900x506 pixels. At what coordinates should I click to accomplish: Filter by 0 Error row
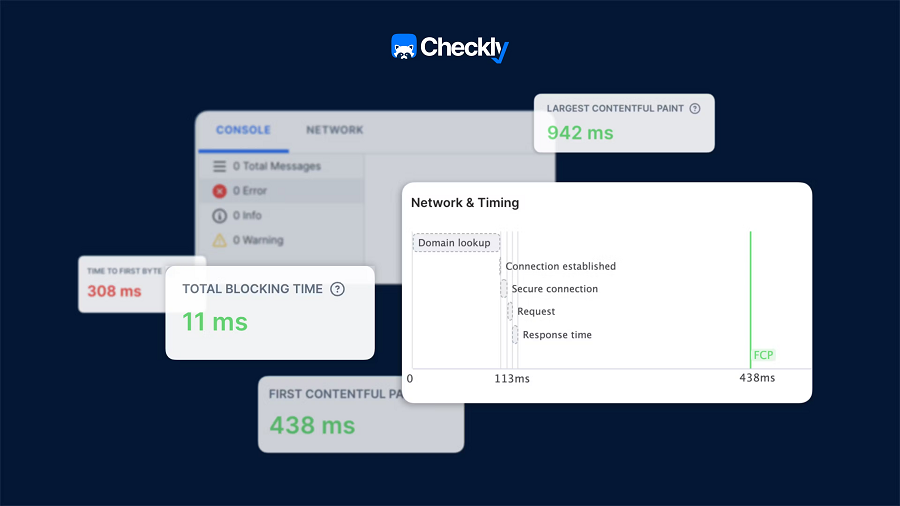(281, 191)
